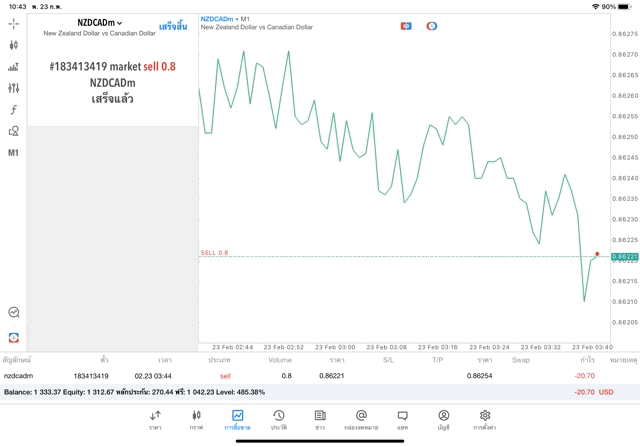The width and height of the screenshot is (640, 447).
Task: Open the ประวัติ (History) tab
Action: 278,419
